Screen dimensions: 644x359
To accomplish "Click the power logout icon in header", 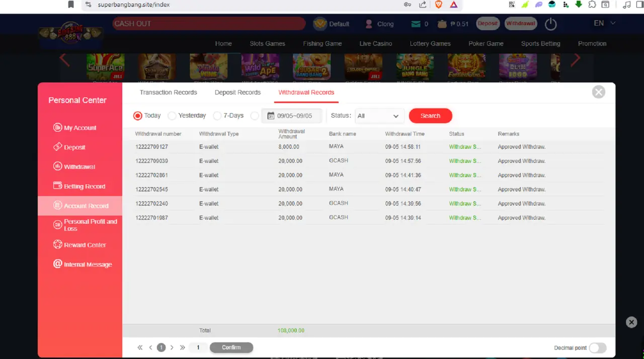I will click(551, 24).
